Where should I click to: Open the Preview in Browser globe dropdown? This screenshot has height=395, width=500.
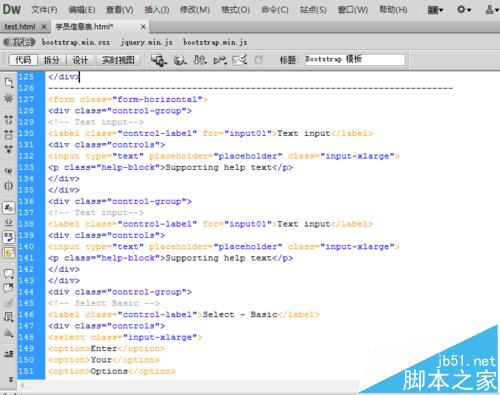[x=180, y=60]
